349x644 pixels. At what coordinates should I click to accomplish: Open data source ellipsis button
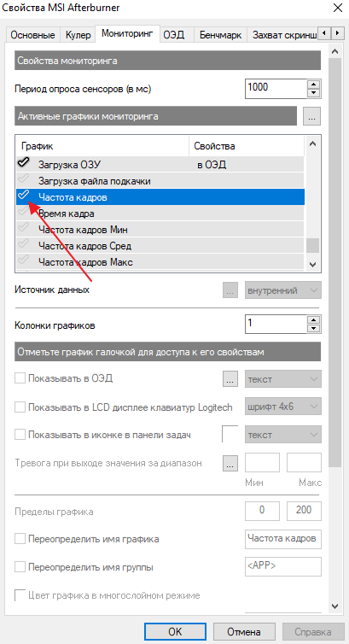(230, 290)
